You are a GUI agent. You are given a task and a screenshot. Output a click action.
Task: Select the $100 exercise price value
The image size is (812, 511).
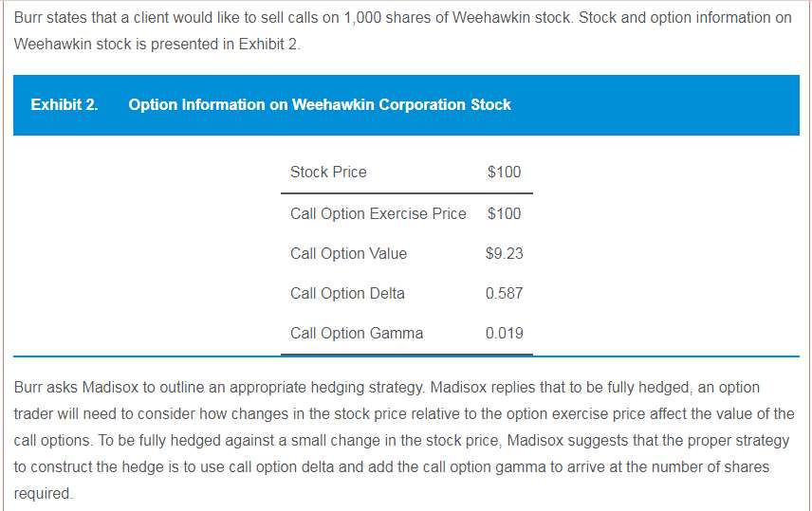(504, 214)
